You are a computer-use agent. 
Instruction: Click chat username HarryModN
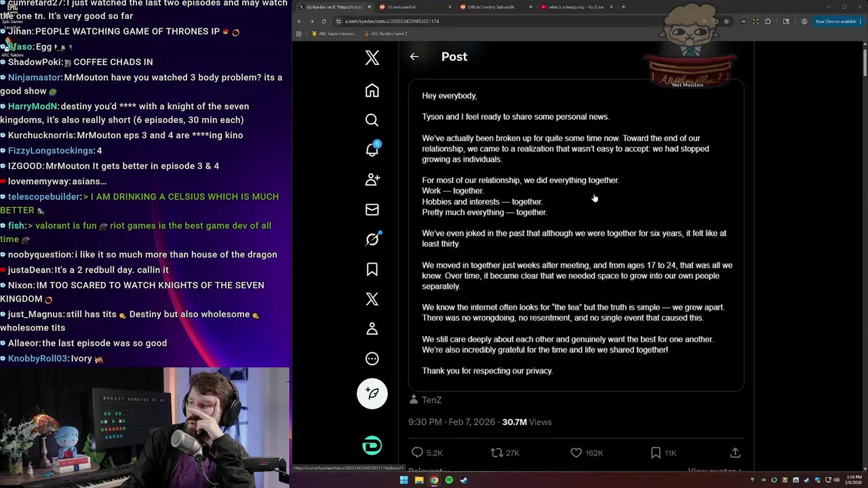pos(33,106)
